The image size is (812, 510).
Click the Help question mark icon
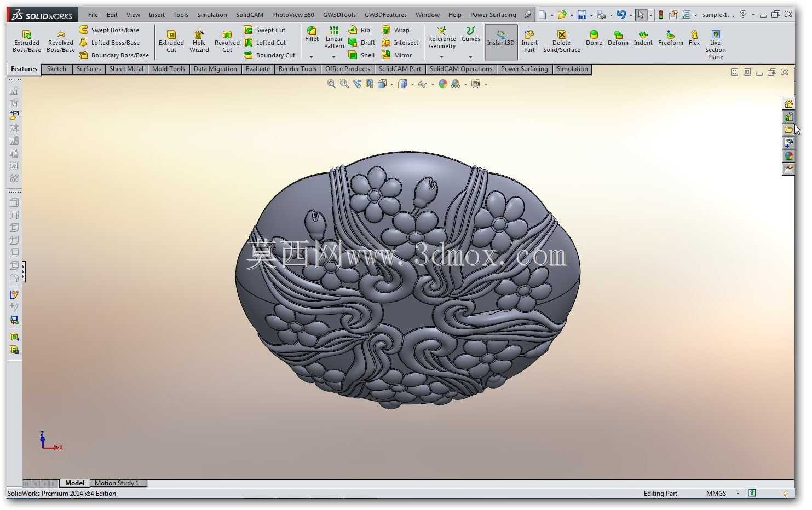point(743,15)
